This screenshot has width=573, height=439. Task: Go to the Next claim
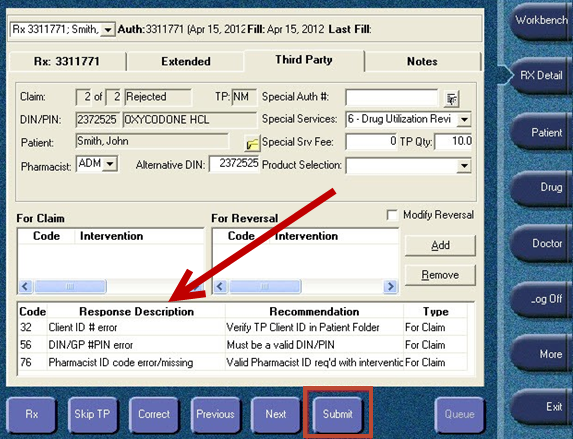pos(276,414)
